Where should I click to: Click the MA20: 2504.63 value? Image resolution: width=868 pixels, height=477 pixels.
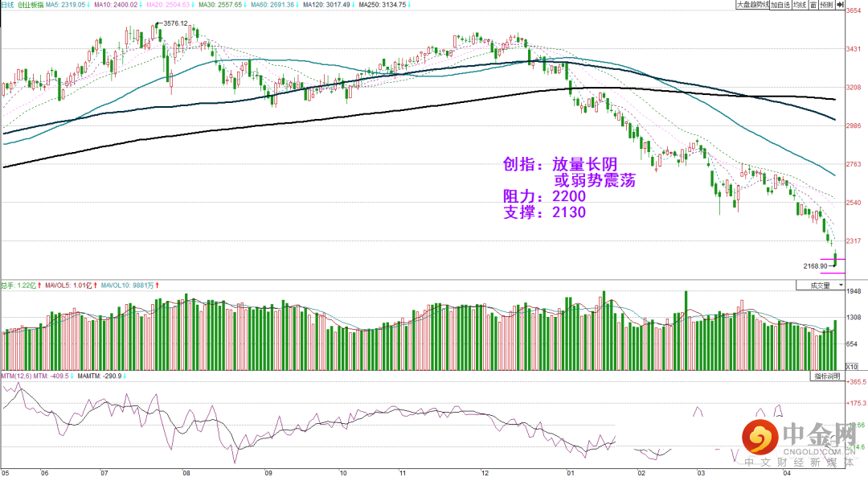pos(168,5)
